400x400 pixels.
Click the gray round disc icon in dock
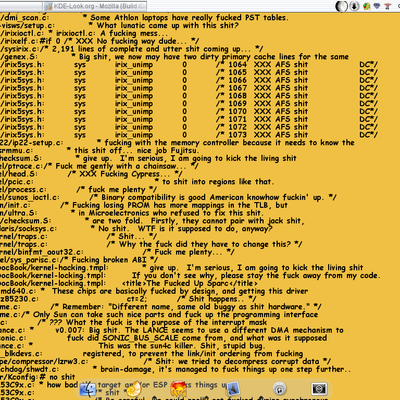pos(279,389)
